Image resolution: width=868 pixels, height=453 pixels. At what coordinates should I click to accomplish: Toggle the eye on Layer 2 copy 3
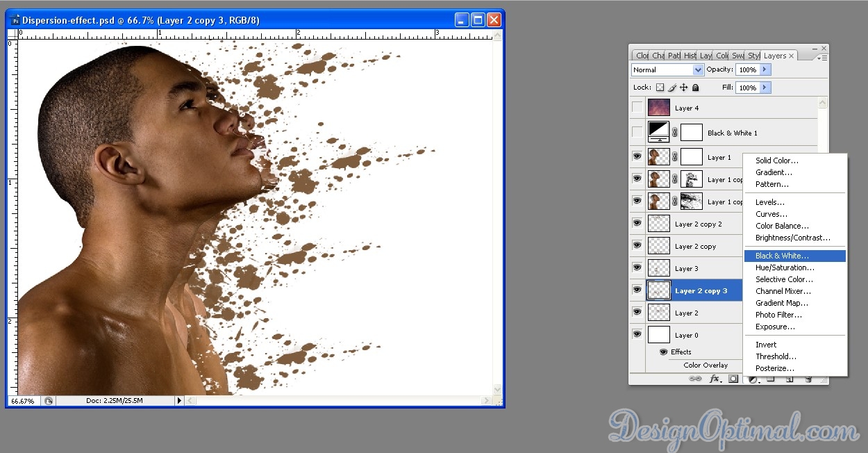[x=637, y=290]
